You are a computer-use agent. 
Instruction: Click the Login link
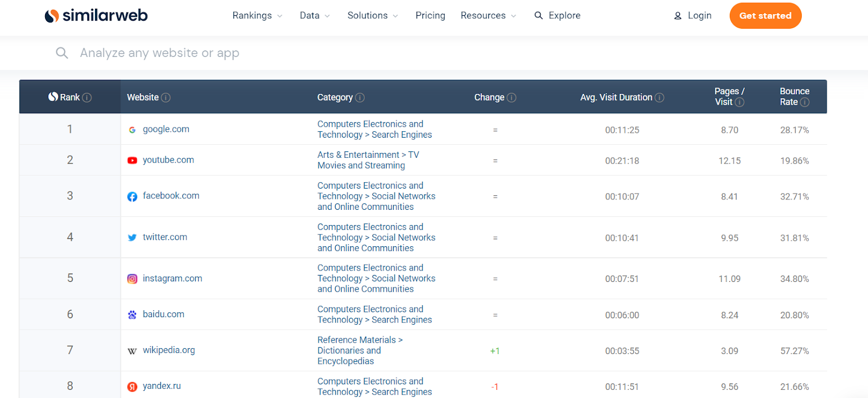pos(693,16)
